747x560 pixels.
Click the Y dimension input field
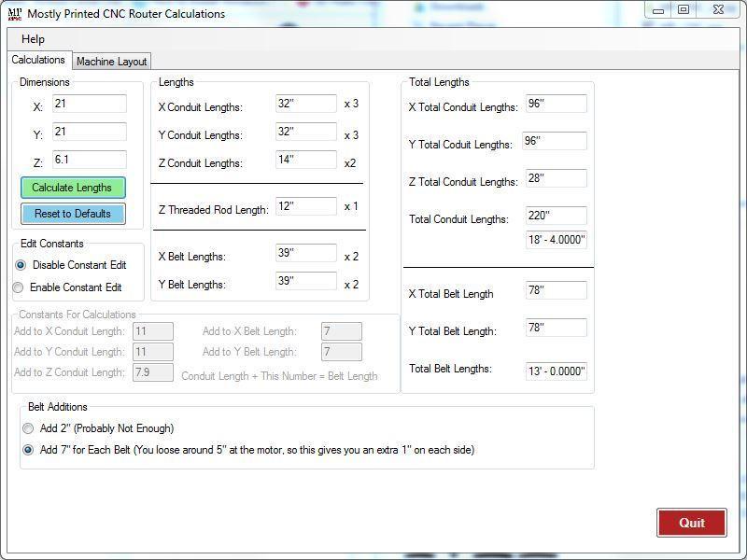(x=89, y=132)
